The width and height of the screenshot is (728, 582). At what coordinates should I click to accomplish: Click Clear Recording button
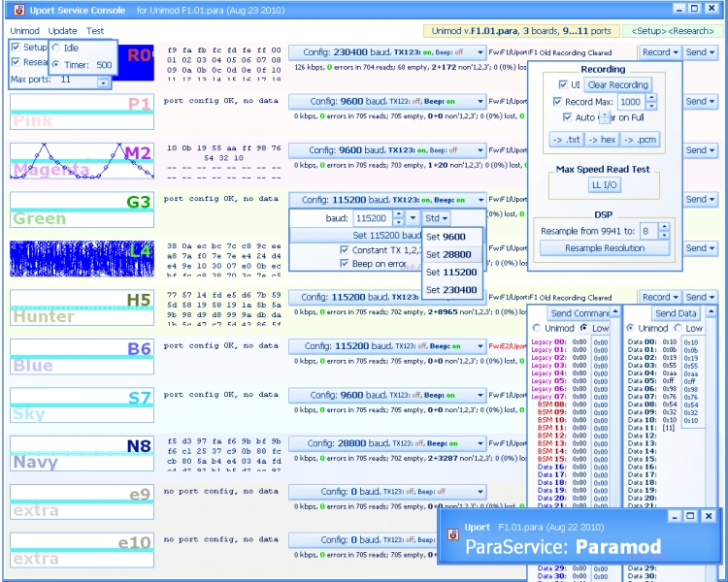coord(617,85)
